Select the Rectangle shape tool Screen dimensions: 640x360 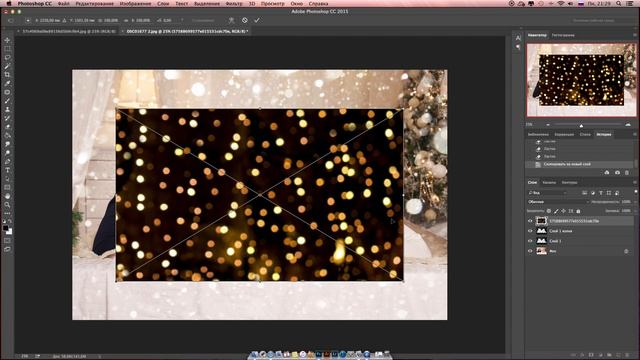(7, 188)
